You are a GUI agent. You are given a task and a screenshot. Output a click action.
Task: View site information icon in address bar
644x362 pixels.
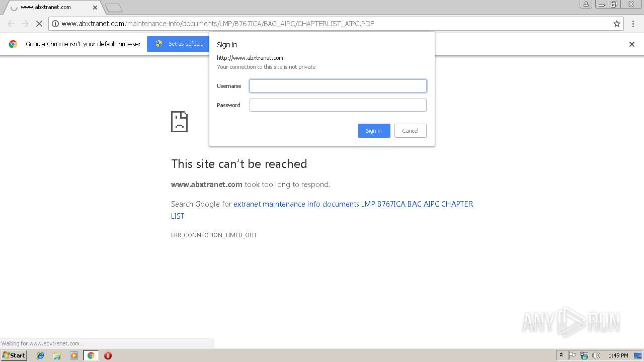[55, 24]
